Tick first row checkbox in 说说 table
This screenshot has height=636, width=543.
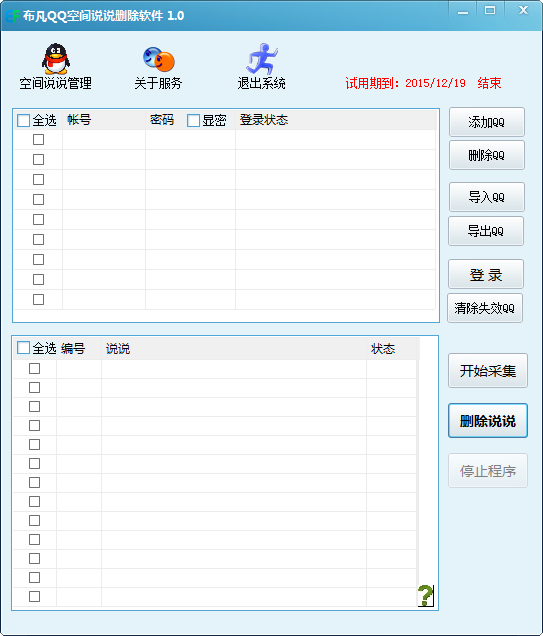34,368
